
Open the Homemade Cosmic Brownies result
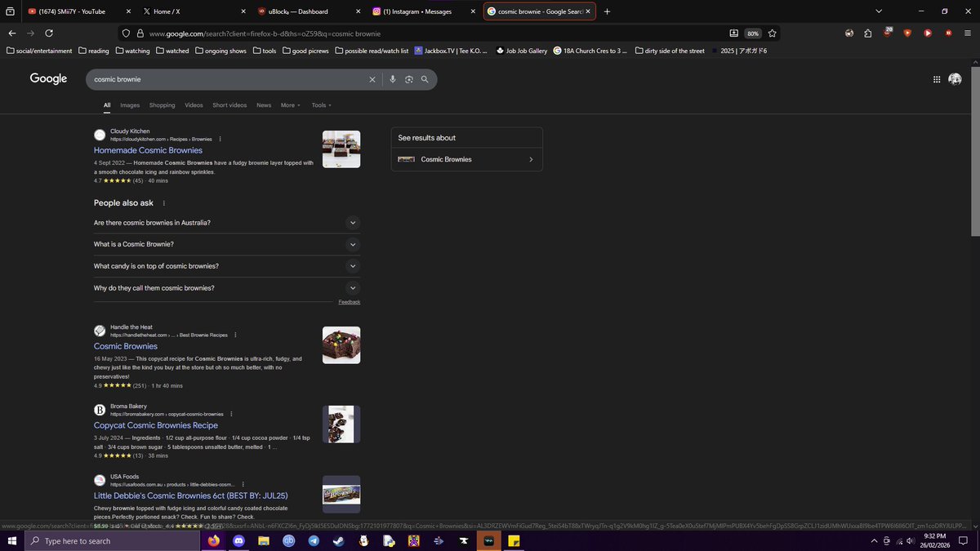148,150
